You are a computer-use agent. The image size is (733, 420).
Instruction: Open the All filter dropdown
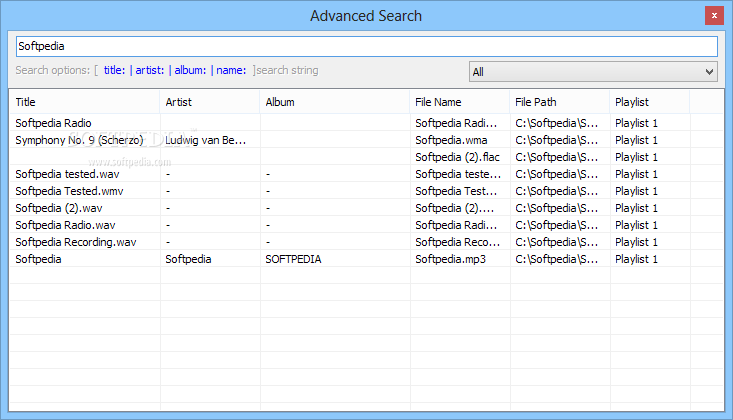(593, 72)
